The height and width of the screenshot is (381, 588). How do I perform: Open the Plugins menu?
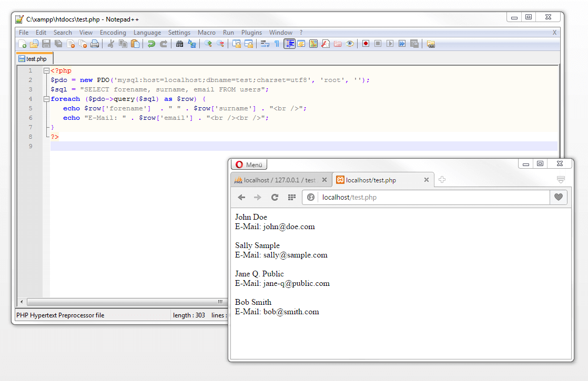coord(251,33)
